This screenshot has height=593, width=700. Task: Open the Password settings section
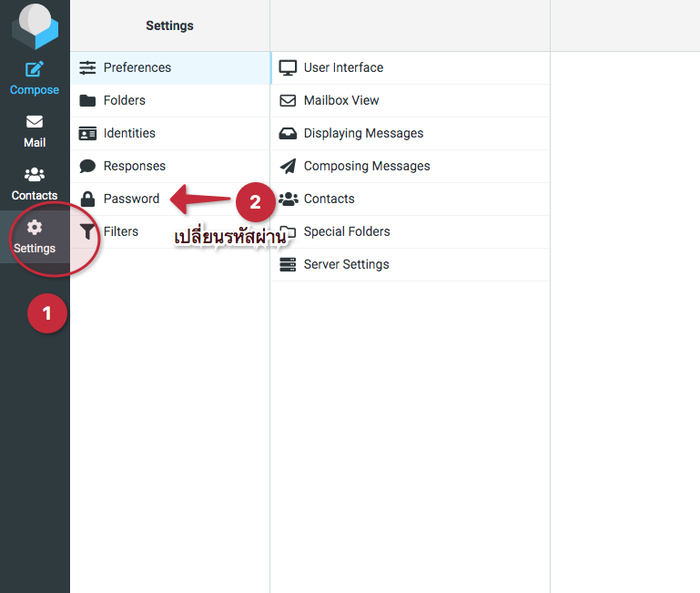[131, 199]
